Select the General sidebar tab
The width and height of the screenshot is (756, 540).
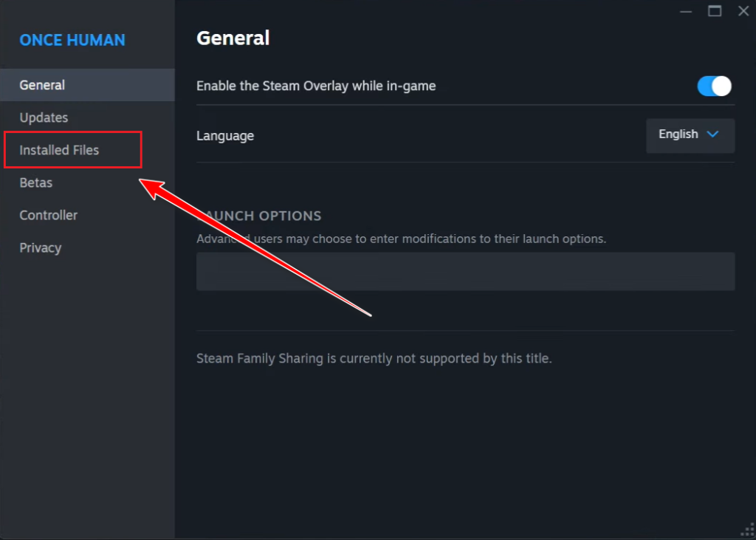42,85
